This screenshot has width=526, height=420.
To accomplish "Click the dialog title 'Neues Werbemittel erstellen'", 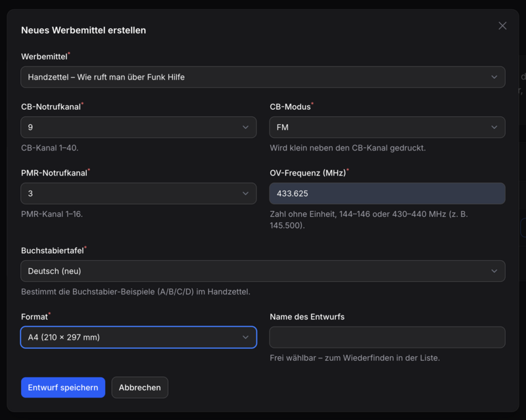I will coord(84,30).
